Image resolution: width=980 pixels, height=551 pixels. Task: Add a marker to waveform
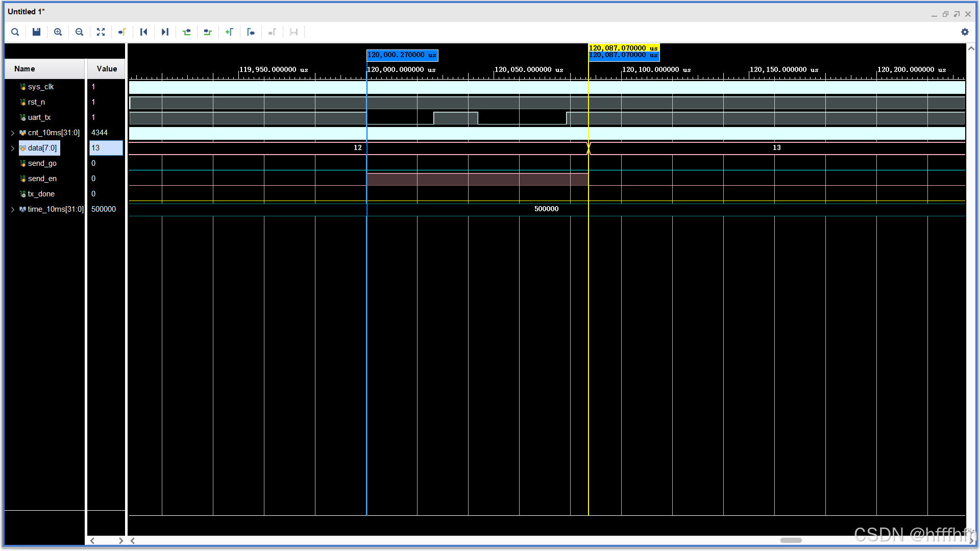point(229,32)
